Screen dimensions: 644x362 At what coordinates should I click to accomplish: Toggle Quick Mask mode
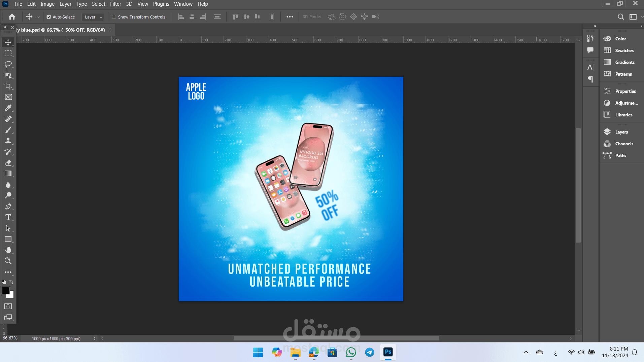pos(8,306)
